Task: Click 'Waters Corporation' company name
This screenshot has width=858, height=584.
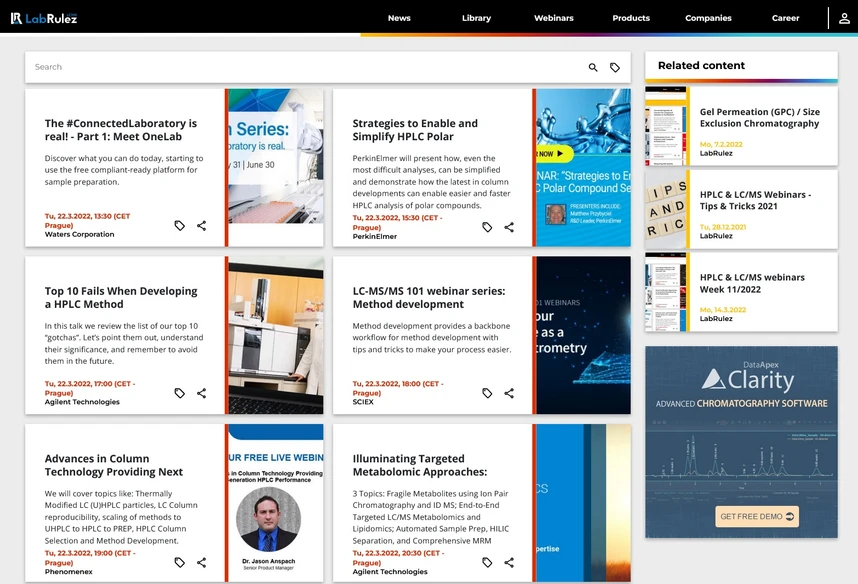Action: click(79, 234)
